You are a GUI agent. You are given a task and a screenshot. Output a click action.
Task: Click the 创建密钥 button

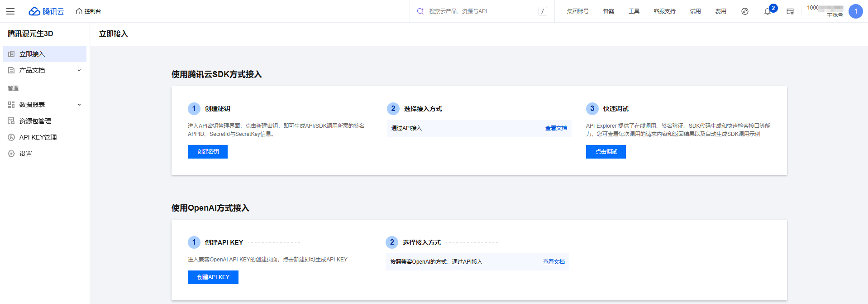tap(208, 152)
